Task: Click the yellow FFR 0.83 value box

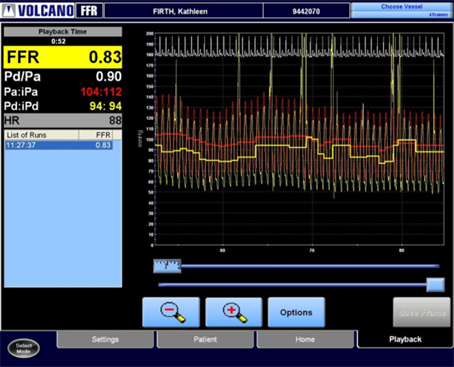Action: click(63, 57)
